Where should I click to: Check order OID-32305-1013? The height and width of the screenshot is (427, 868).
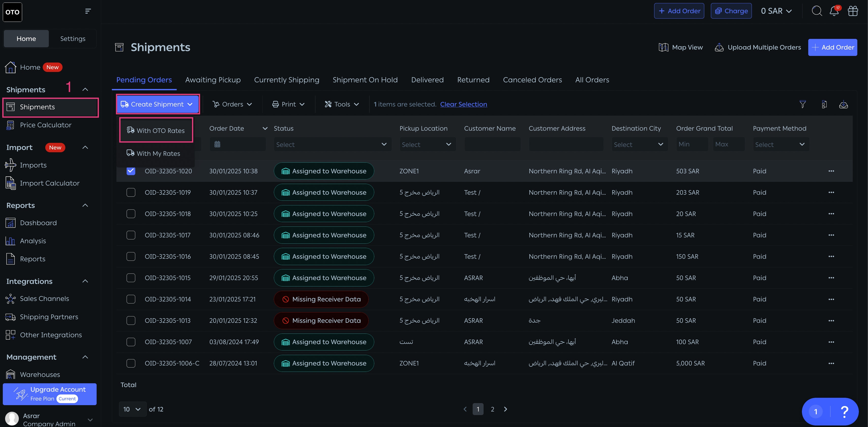coord(131,320)
